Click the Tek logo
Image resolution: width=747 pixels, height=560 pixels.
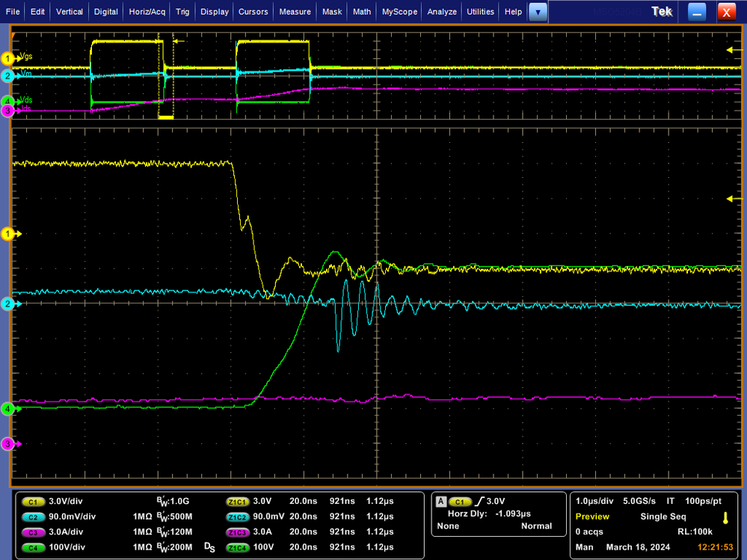[661, 11]
